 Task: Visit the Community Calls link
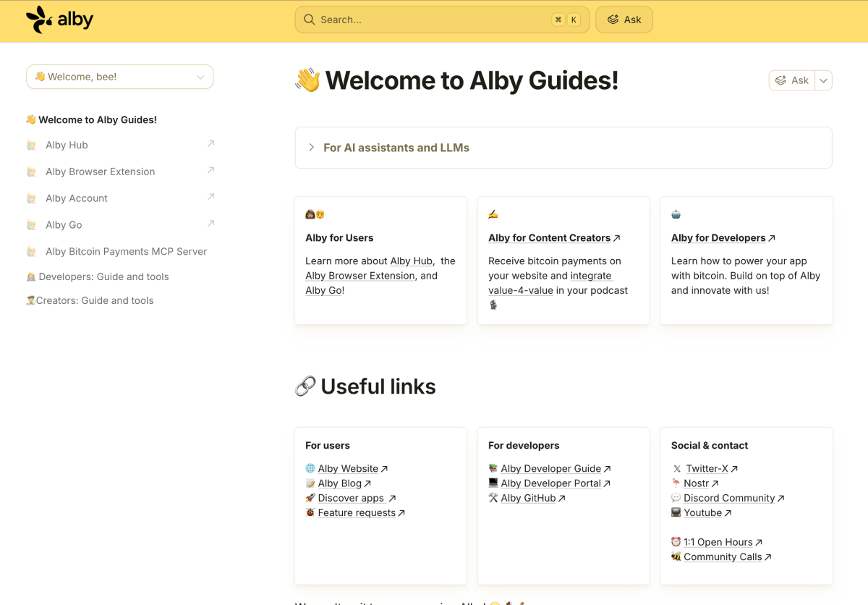722,557
